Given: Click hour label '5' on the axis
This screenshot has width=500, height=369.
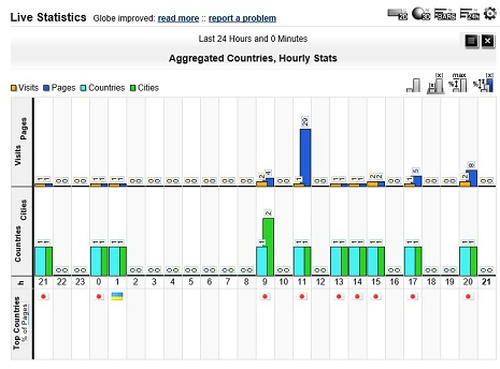Looking at the screenshot, I should coord(191,282).
